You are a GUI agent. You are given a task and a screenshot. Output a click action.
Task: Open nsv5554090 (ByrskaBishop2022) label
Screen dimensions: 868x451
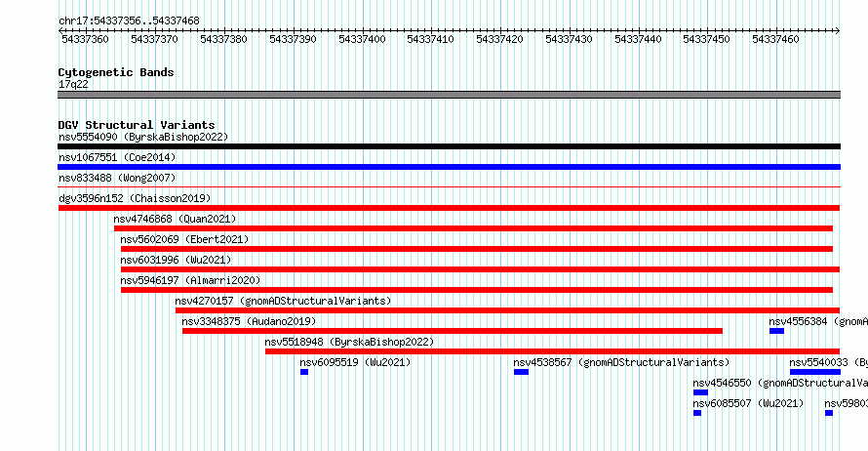(x=143, y=137)
